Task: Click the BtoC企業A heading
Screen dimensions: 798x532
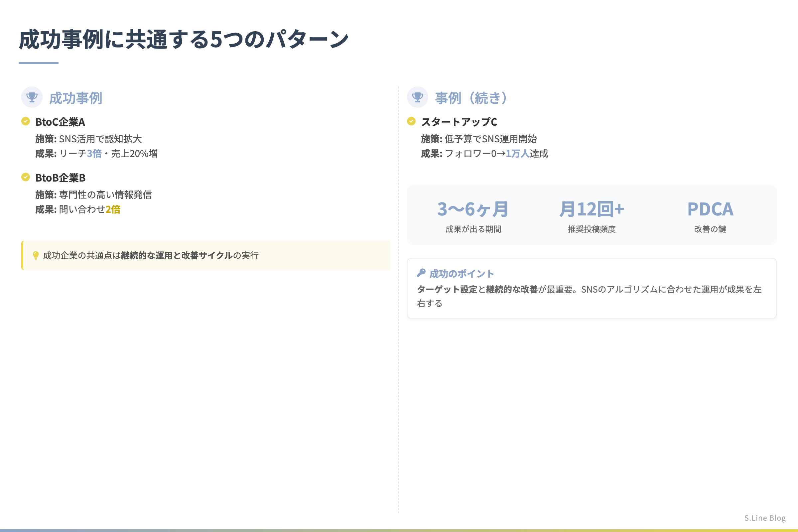Action: 60,122
